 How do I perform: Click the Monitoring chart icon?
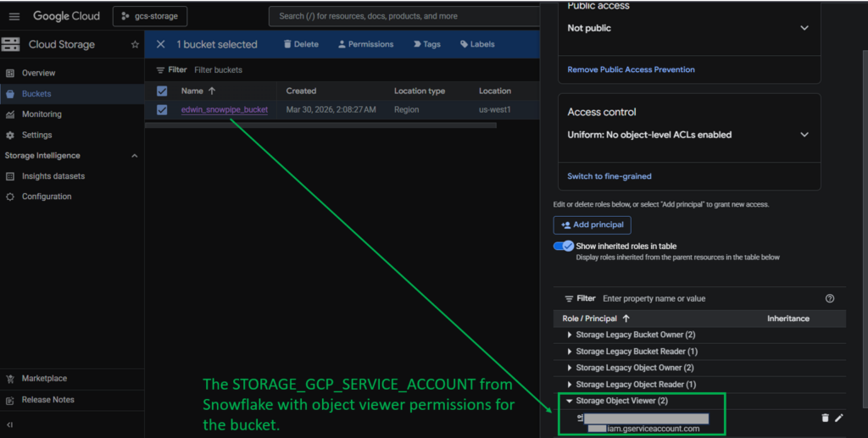[x=10, y=114]
